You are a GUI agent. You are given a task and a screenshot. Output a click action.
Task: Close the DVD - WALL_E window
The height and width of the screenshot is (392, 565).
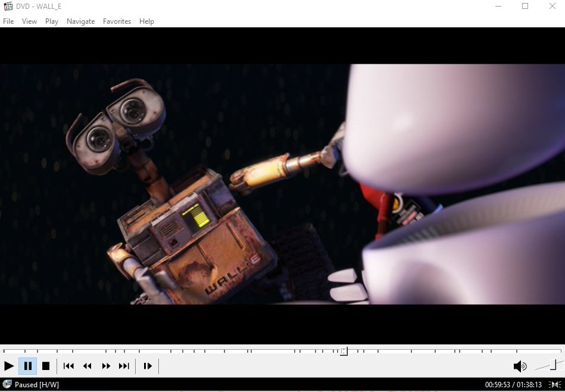coord(552,6)
